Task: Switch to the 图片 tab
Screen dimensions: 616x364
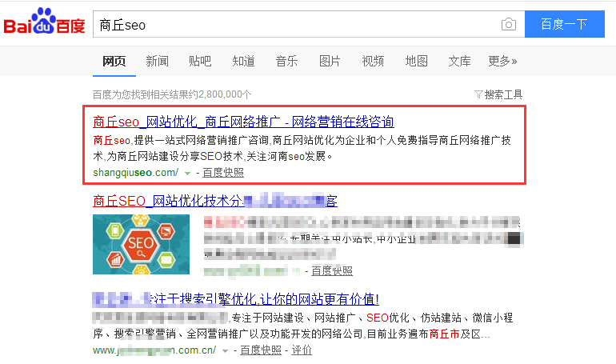Action: (x=330, y=61)
